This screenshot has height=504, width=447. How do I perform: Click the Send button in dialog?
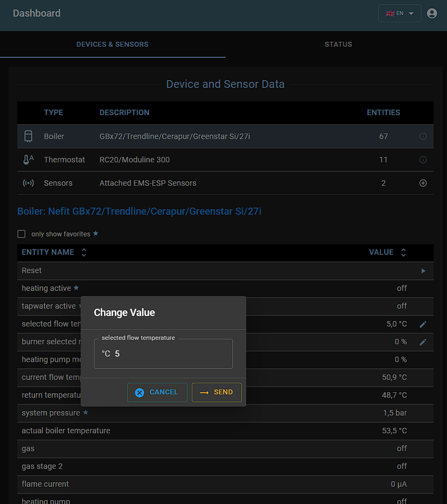[x=217, y=392]
